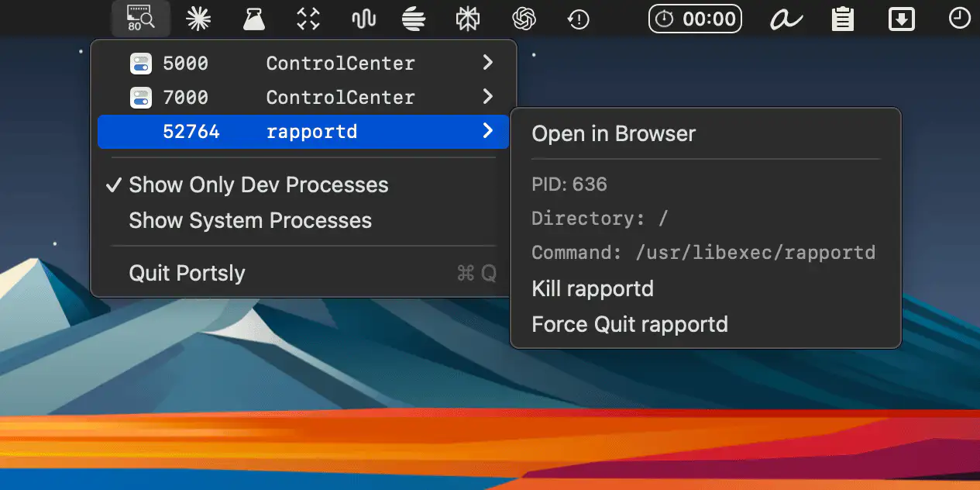The width and height of the screenshot is (980, 490).
Task: Click the download tray icon in menu bar
Action: pos(901,19)
